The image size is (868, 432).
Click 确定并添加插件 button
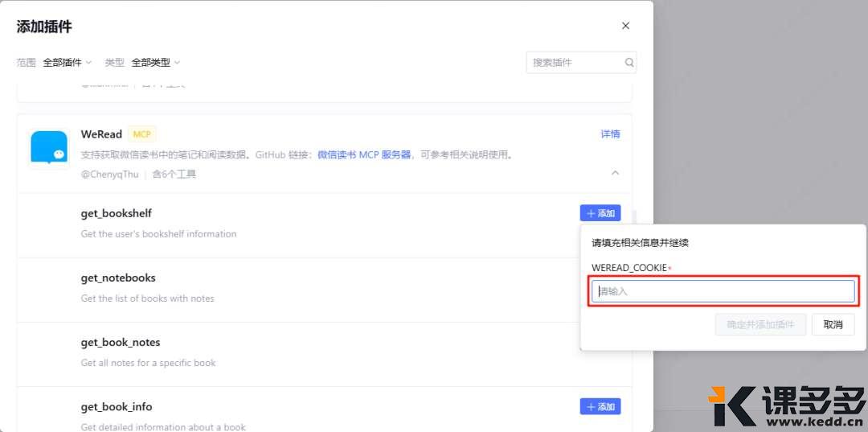[760, 324]
